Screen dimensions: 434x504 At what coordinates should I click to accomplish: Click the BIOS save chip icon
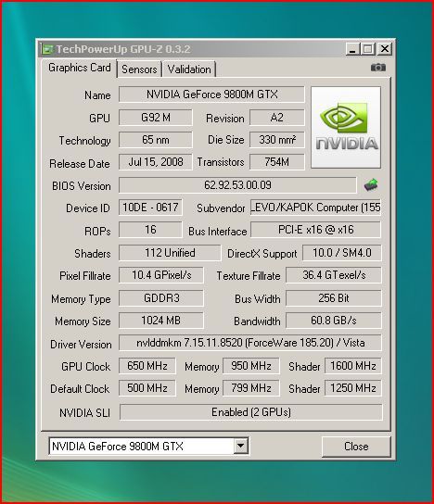pos(371,184)
